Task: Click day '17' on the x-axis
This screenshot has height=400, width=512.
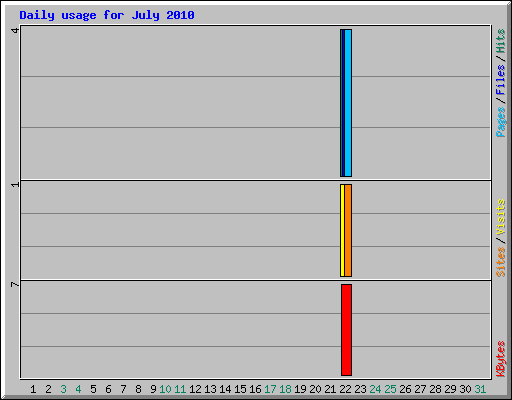Action: point(270,389)
